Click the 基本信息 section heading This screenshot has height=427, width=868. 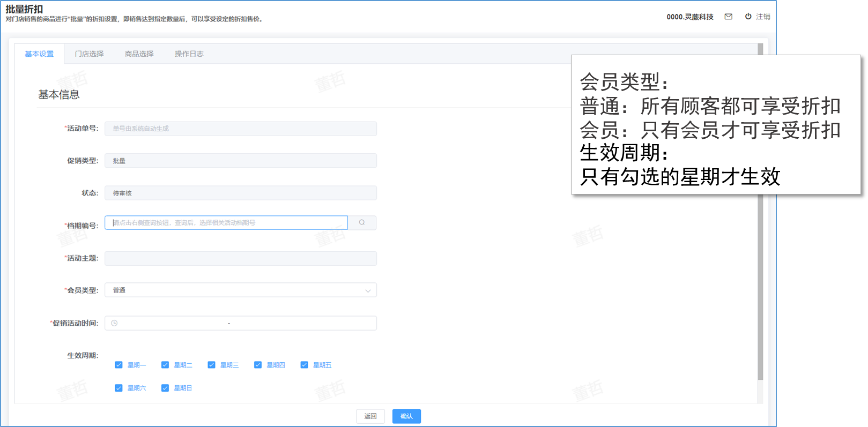(59, 95)
